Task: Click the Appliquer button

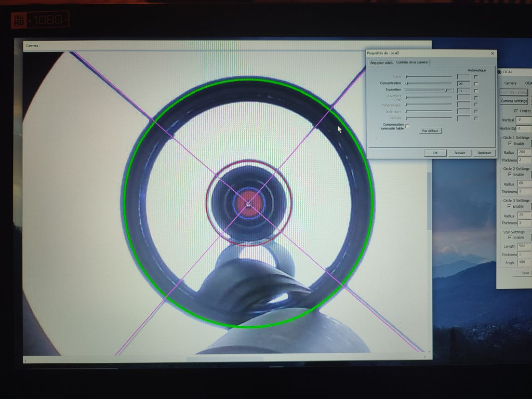Action: 484,153
